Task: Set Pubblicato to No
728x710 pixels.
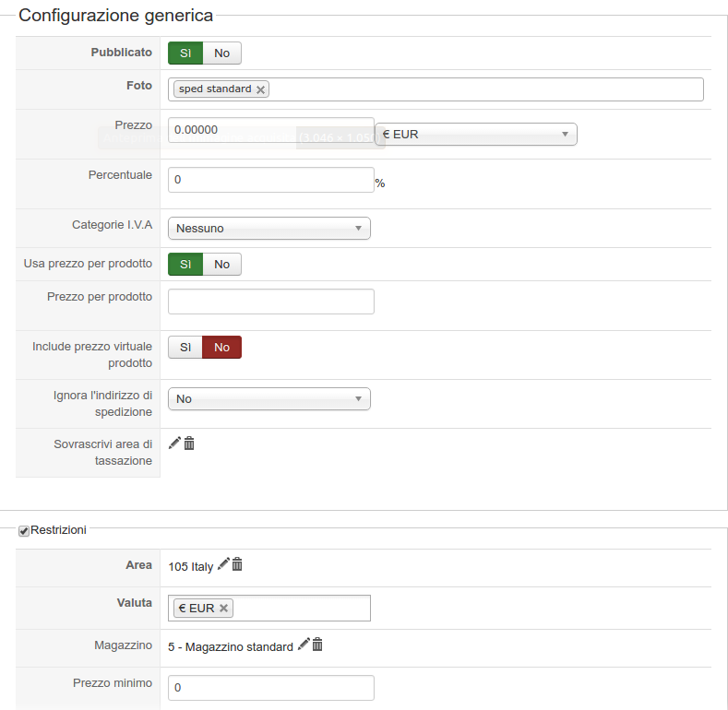Action: [221, 53]
